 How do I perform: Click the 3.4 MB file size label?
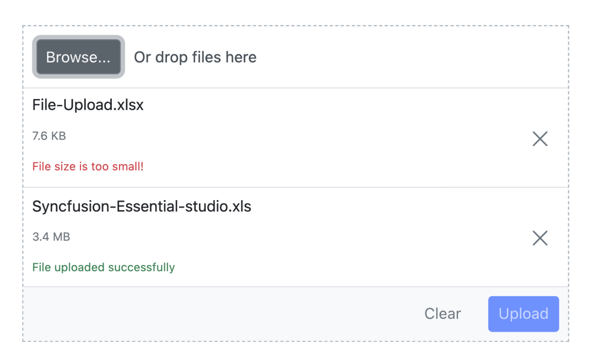51,237
